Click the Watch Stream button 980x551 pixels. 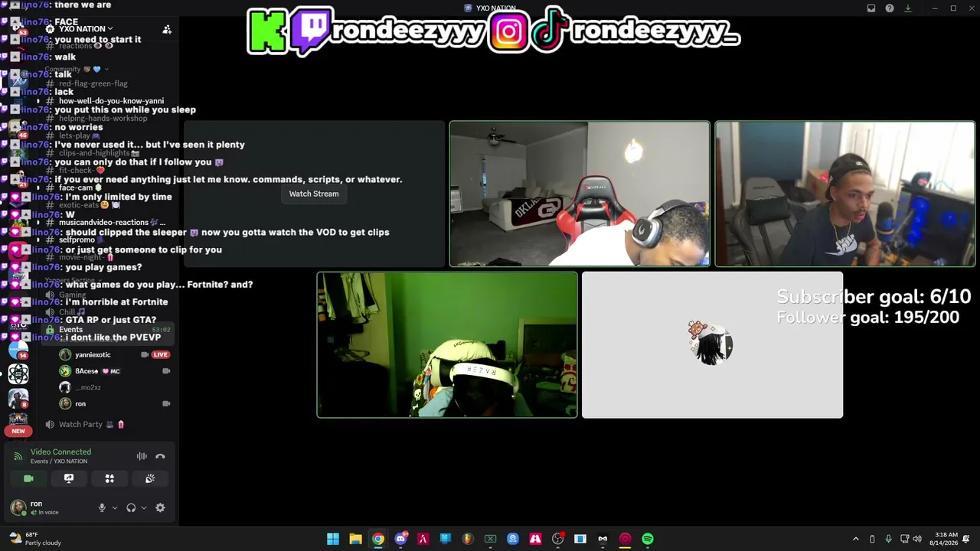tap(314, 194)
